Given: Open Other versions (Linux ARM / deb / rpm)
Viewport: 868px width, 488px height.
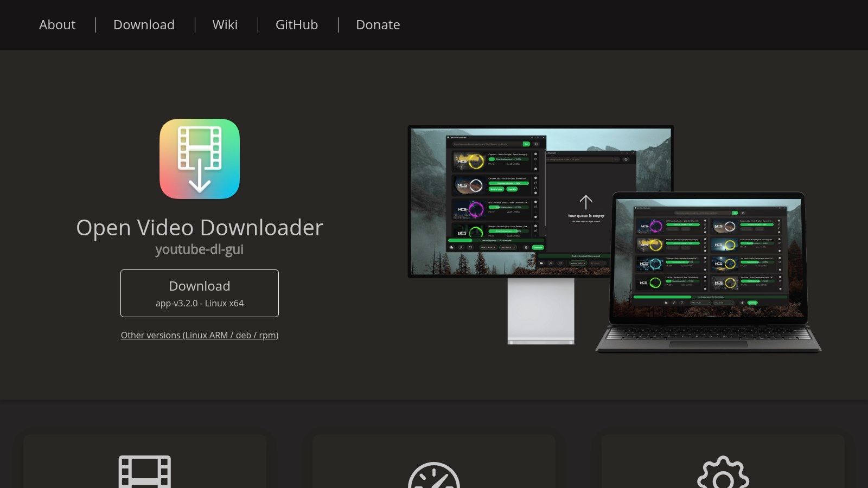Looking at the screenshot, I should click(x=200, y=335).
